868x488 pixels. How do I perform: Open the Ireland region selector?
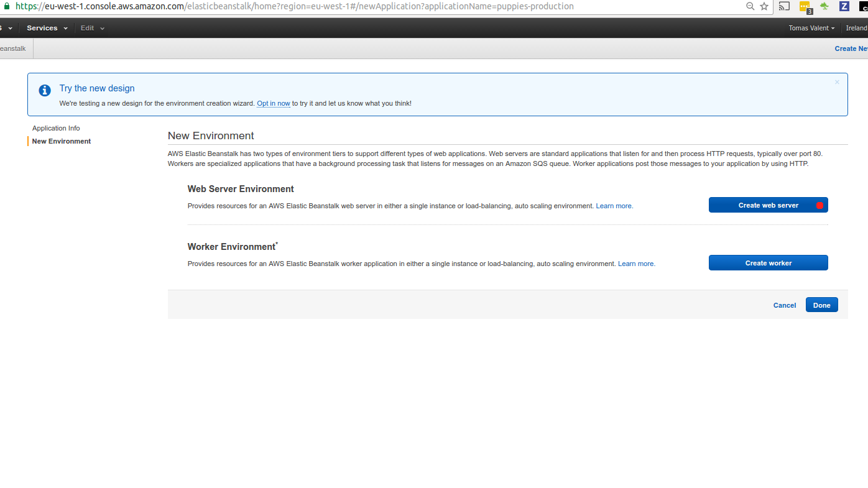857,28
